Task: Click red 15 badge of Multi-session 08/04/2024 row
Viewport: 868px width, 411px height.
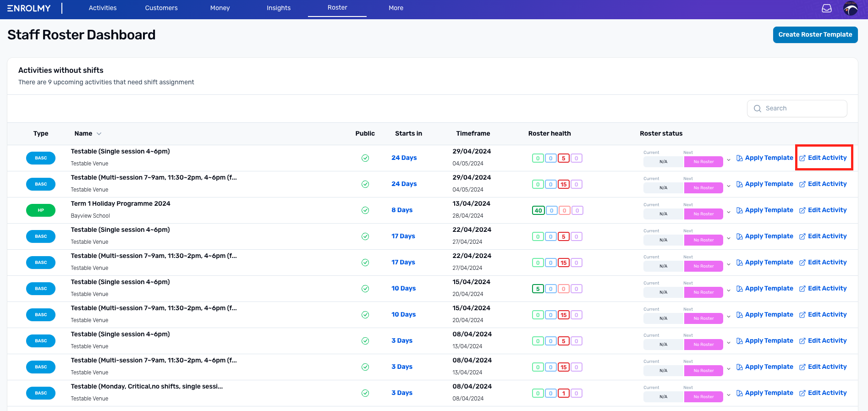Action: (564, 367)
